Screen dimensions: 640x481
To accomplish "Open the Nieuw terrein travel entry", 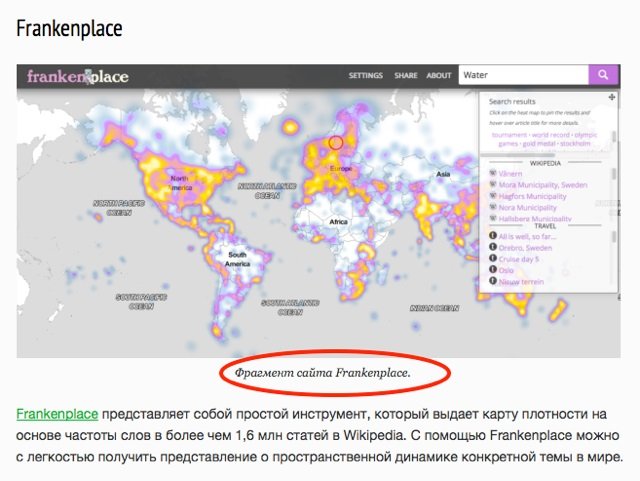I will click(x=521, y=282).
